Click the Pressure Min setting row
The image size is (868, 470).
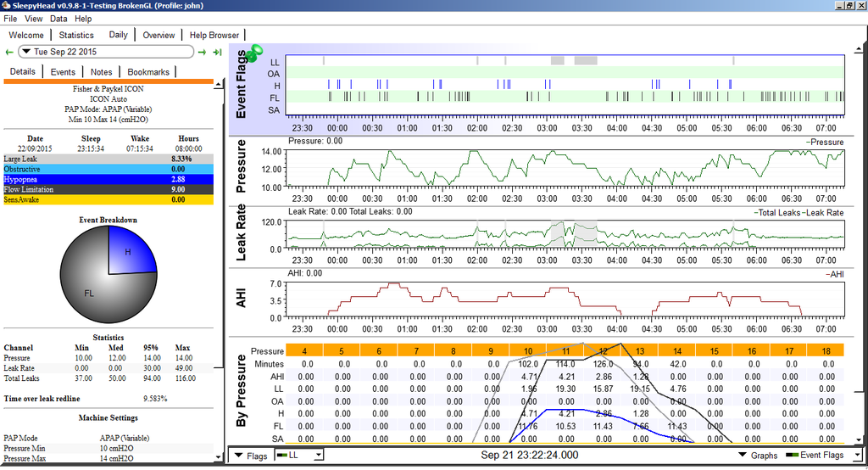coord(108,449)
